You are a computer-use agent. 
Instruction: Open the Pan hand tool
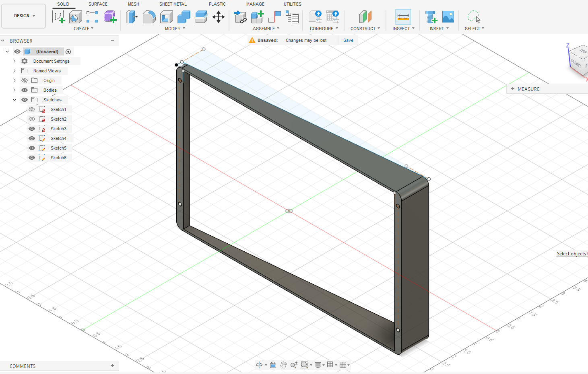tap(283, 365)
